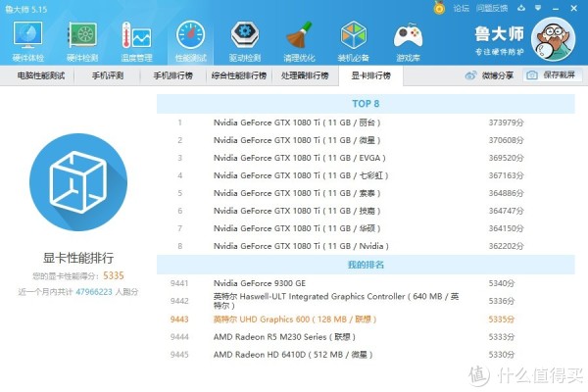Select 性能测试 performance test icon
Screen dimensions: 588x392
190,40
